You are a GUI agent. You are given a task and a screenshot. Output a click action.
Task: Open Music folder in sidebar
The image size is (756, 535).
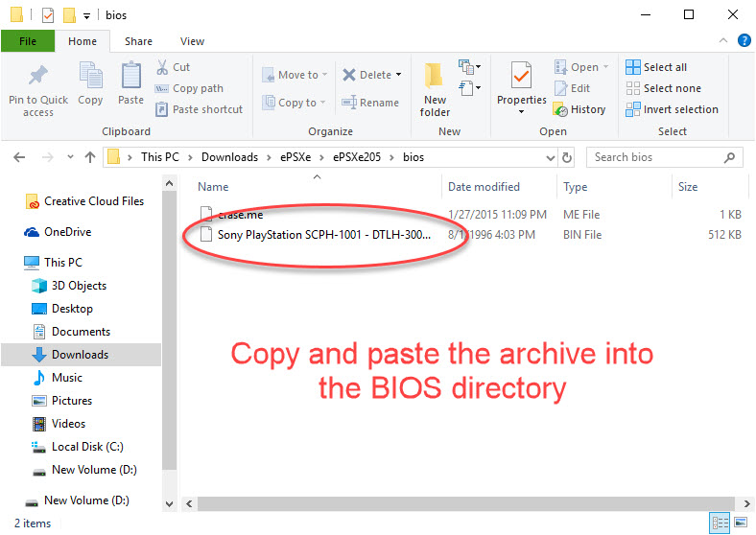(x=57, y=378)
